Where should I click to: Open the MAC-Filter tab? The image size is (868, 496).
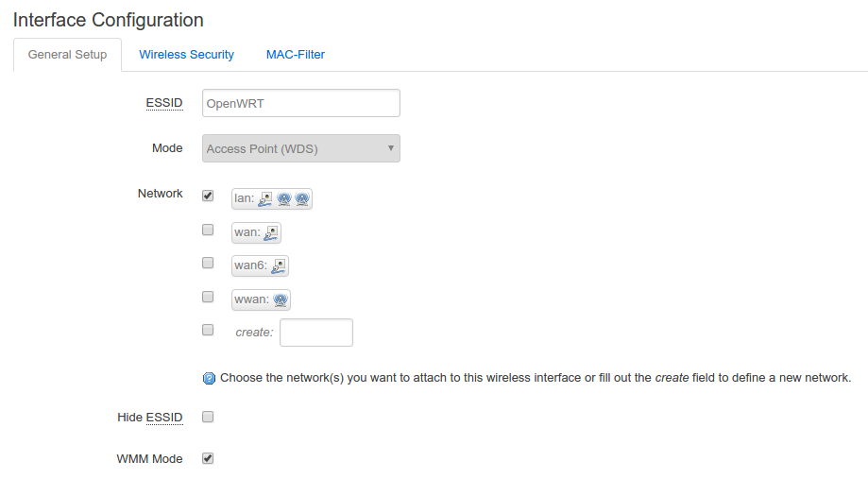(296, 55)
